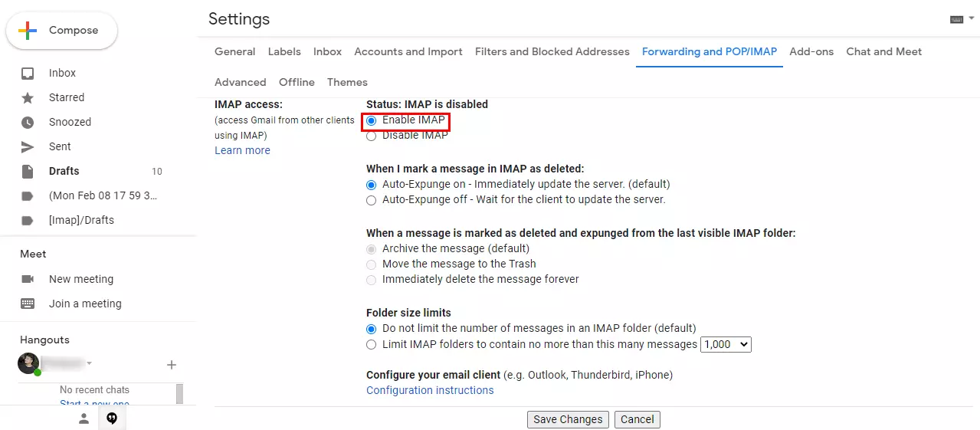The image size is (980, 430).
Task: Click the Join a meeting text
Action: pos(85,304)
